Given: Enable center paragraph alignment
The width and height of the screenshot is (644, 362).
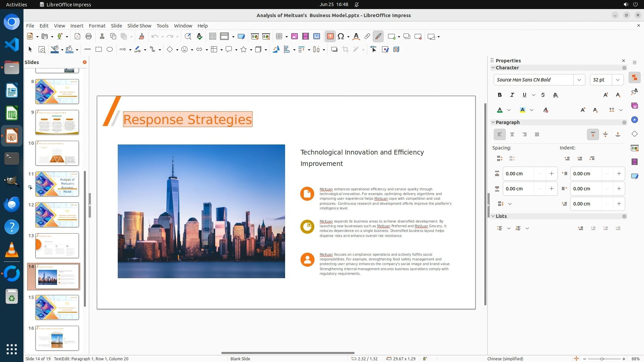Looking at the screenshot, I should pos(512,135).
